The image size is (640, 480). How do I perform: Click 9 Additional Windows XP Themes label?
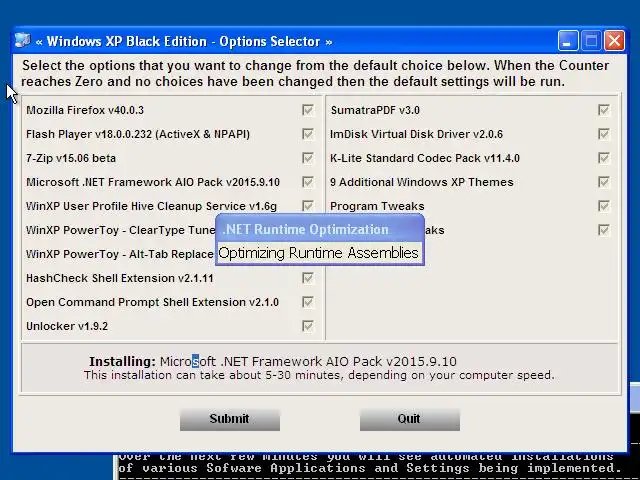(422, 182)
